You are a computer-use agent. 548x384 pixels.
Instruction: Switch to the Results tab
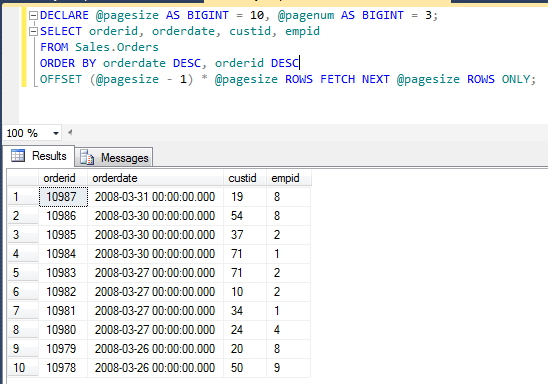pyautogui.click(x=39, y=156)
